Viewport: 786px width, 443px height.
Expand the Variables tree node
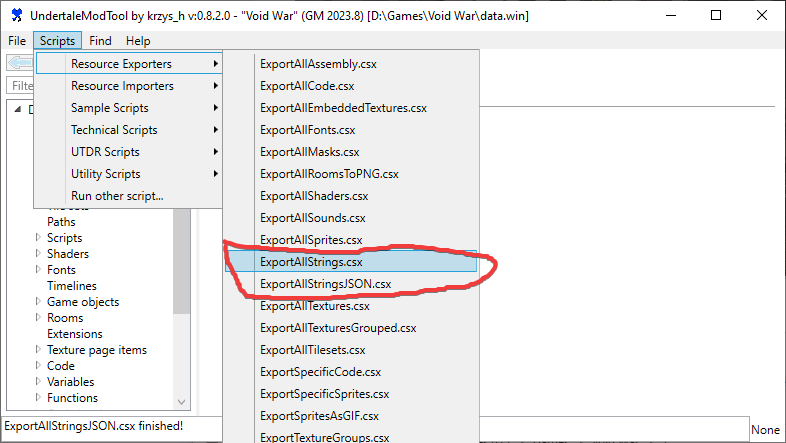(x=38, y=381)
